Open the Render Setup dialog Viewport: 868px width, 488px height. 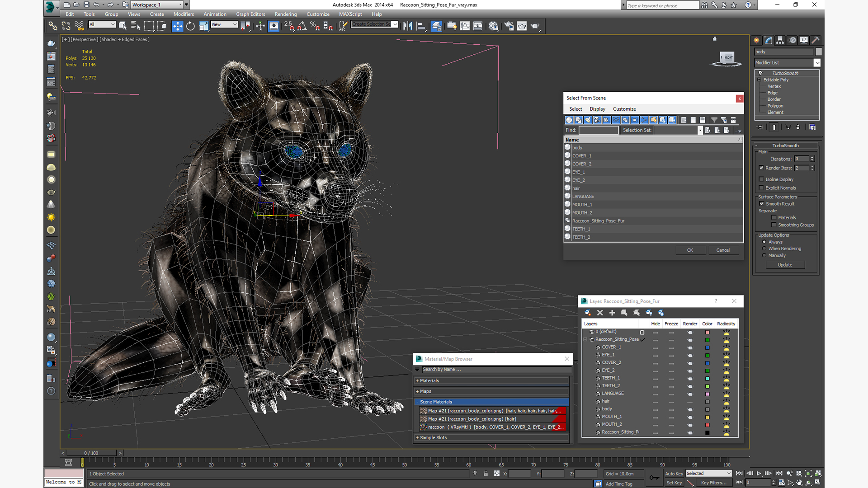[x=509, y=26]
